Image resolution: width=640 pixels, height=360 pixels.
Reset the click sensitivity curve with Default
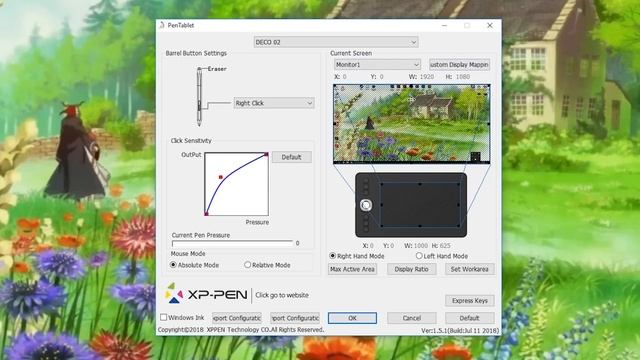(x=291, y=157)
